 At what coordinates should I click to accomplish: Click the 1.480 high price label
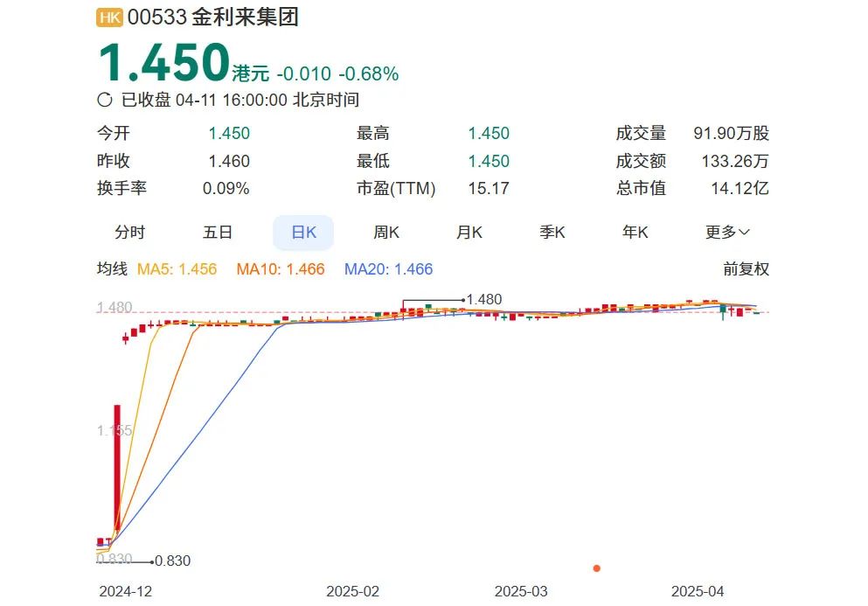click(484, 299)
